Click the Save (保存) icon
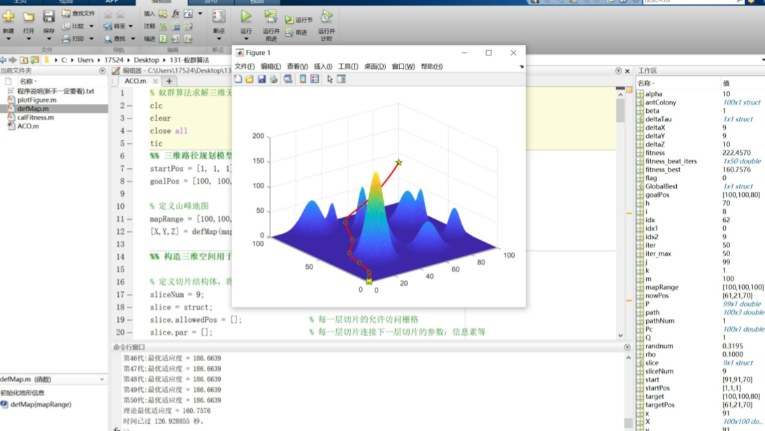Viewport: 765px width, 431px height. (x=48, y=18)
